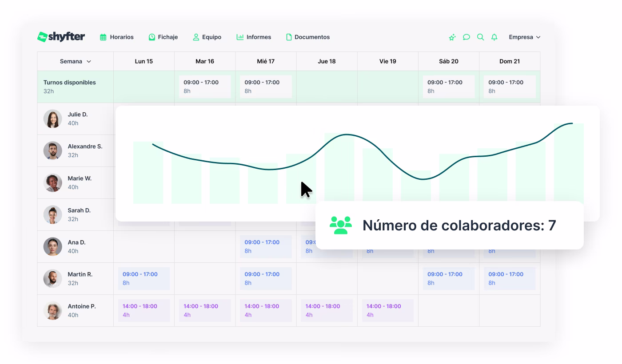Open the Semana view dropdown
This screenshot has width=622, height=364.
76,61
